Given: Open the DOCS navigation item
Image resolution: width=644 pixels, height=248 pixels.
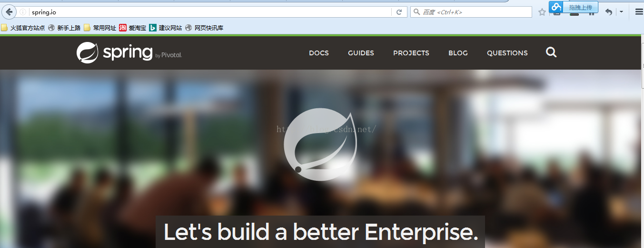Looking at the screenshot, I should [x=319, y=53].
